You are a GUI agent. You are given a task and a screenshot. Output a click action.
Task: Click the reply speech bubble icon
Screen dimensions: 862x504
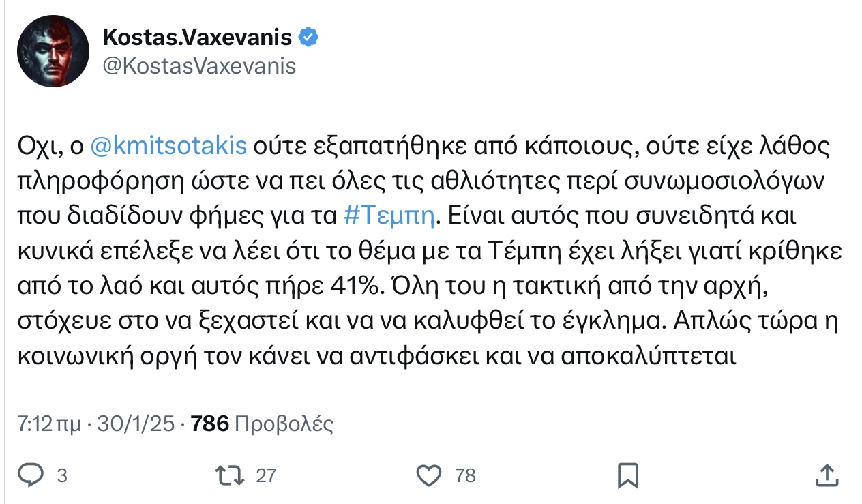coord(31,475)
